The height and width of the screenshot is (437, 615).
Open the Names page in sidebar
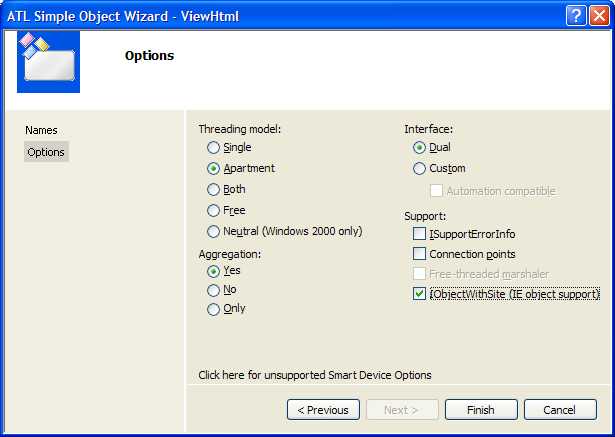[x=41, y=130]
